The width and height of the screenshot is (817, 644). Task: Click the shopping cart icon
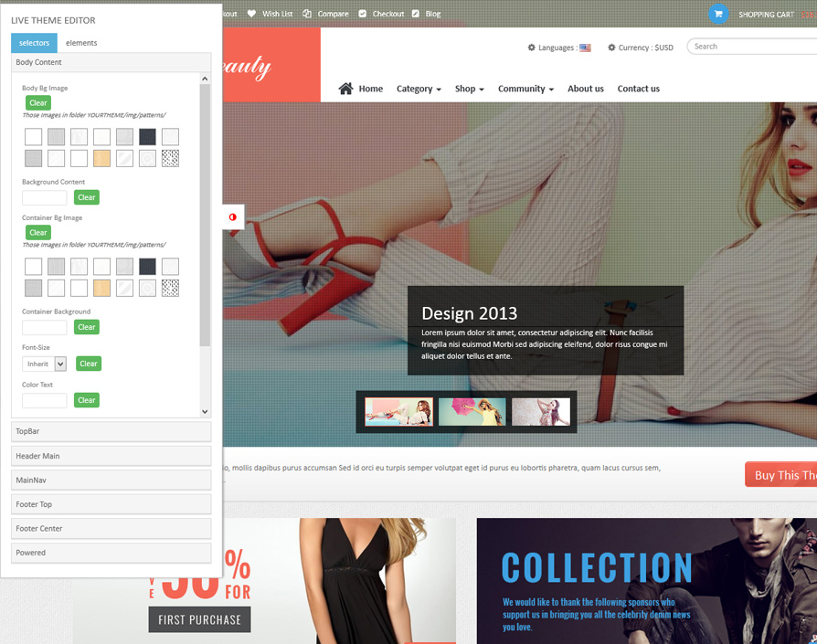click(718, 14)
